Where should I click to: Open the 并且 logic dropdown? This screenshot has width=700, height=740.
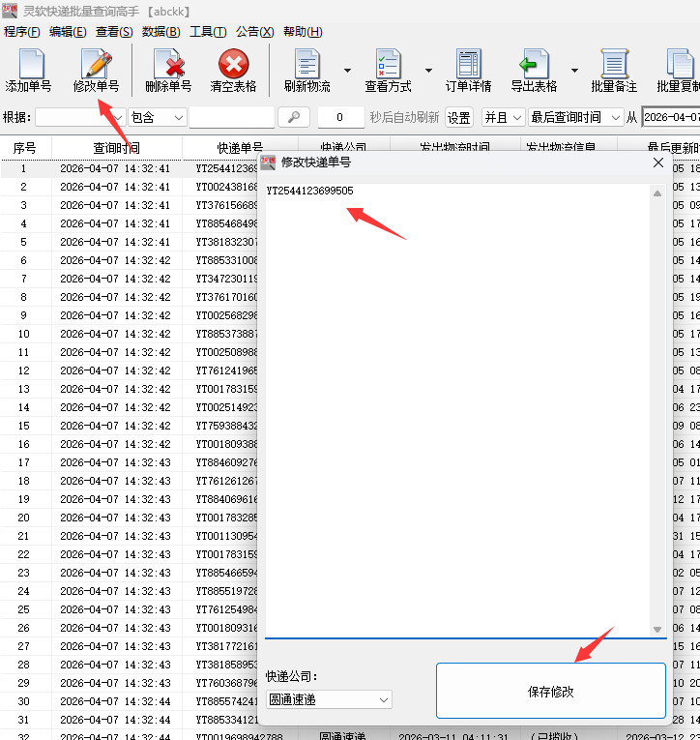pos(503,117)
